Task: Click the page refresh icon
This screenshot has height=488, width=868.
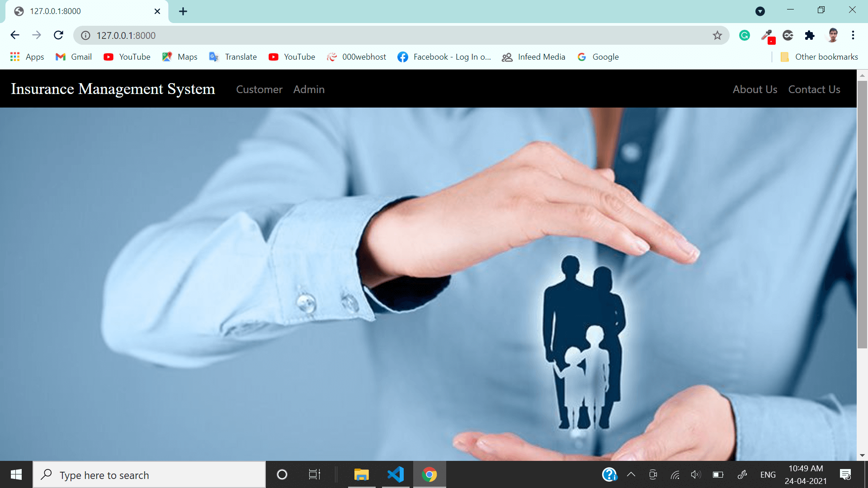Action: 58,35
